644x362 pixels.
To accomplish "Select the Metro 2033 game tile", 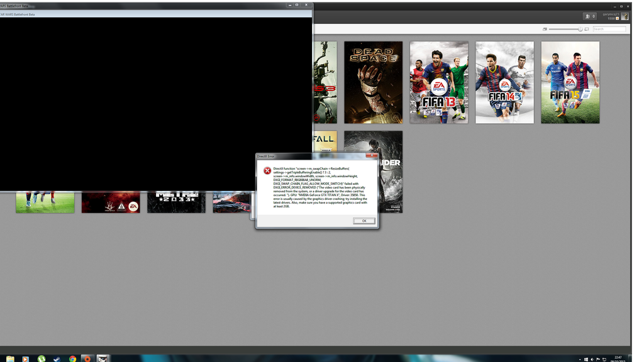I will click(176, 202).
